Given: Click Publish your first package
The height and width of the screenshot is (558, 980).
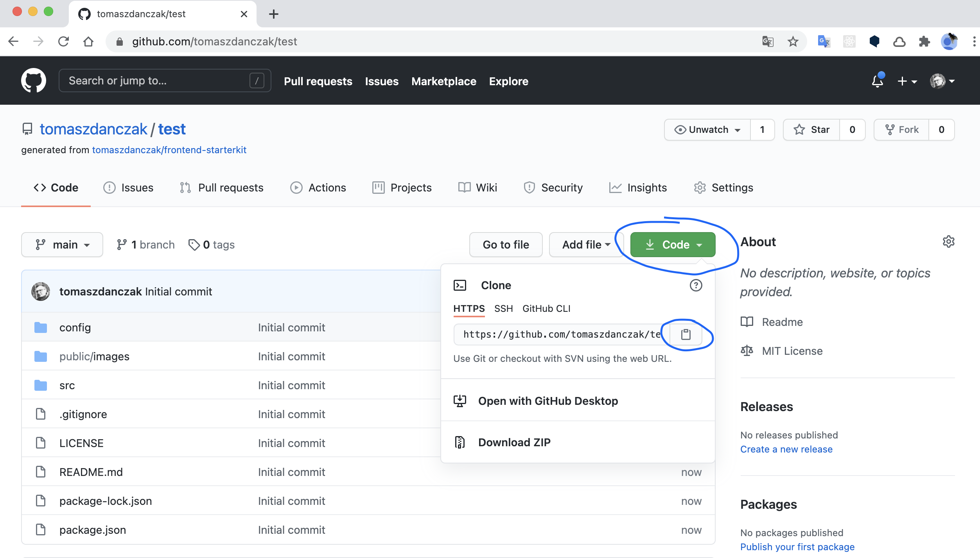Looking at the screenshot, I should click(x=797, y=547).
